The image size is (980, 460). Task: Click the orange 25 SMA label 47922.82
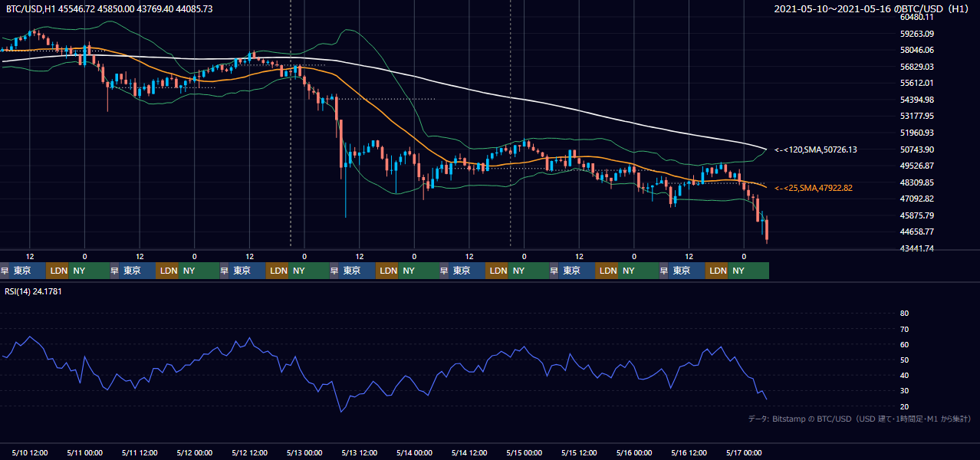click(x=814, y=188)
